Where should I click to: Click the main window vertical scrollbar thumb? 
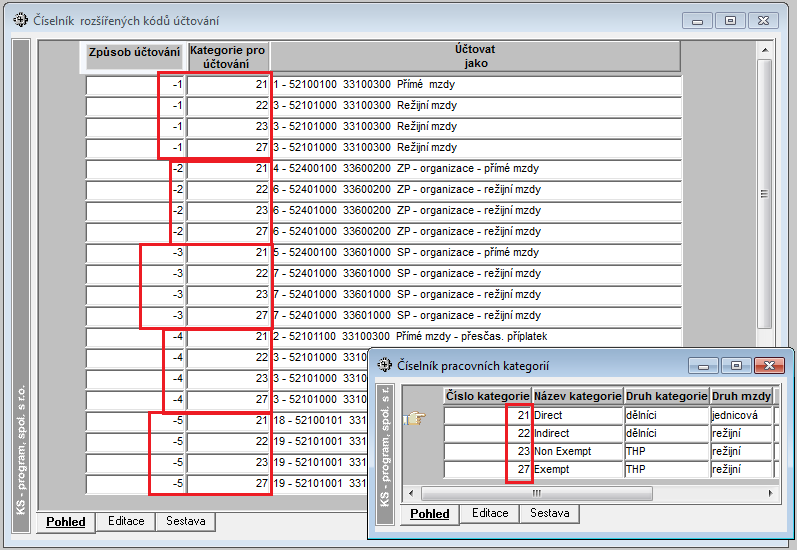tap(764, 194)
